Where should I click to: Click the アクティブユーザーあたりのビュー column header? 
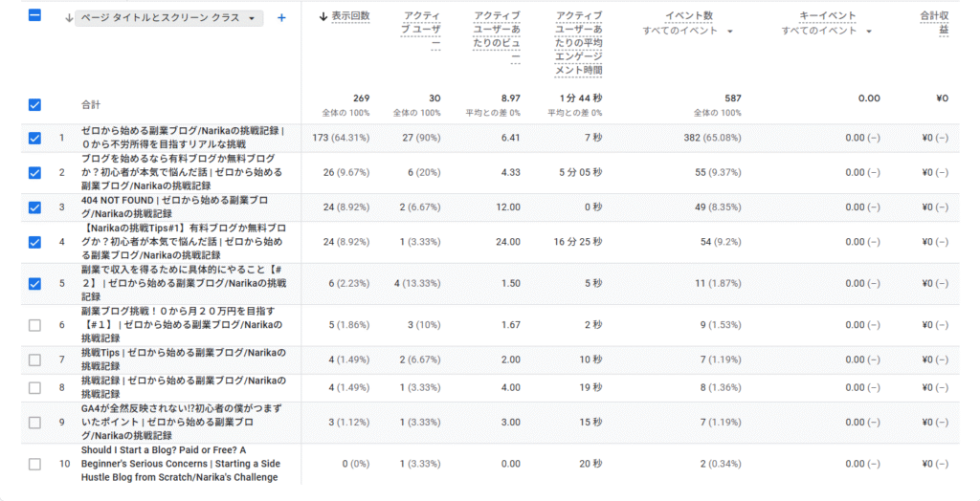(x=498, y=36)
